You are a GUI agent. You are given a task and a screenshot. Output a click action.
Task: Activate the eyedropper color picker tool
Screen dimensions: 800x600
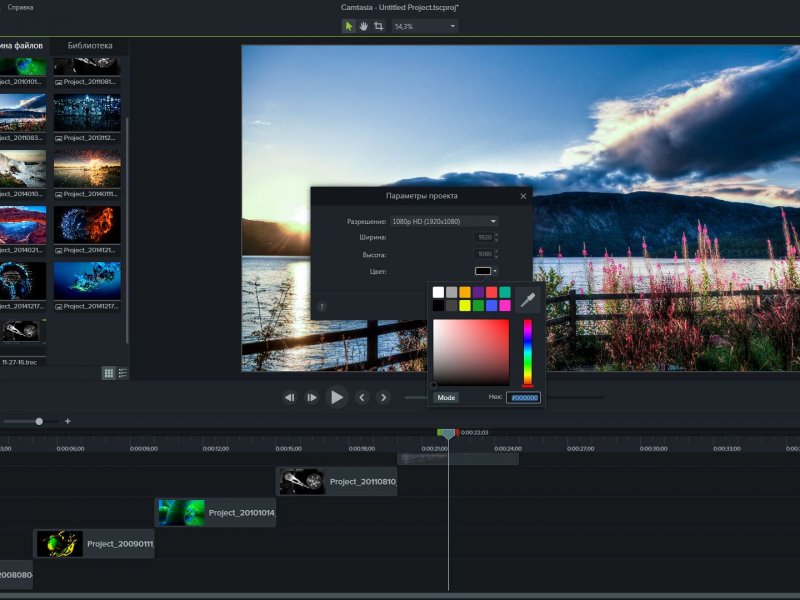[528, 299]
